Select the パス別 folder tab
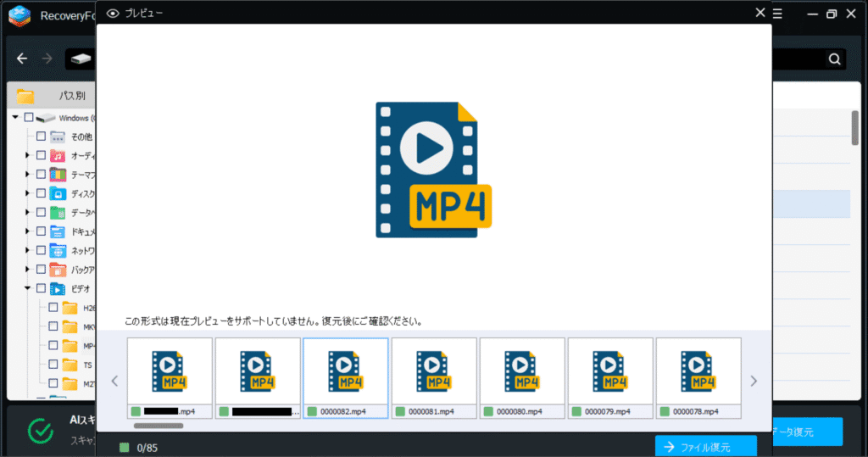868x457 pixels. coord(52,96)
